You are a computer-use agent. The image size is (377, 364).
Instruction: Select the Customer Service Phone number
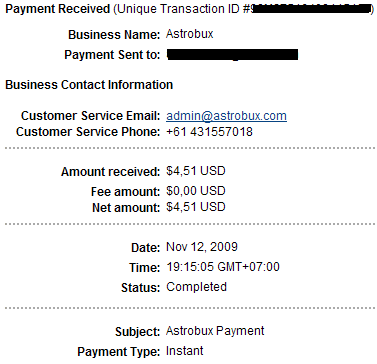click(x=209, y=132)
